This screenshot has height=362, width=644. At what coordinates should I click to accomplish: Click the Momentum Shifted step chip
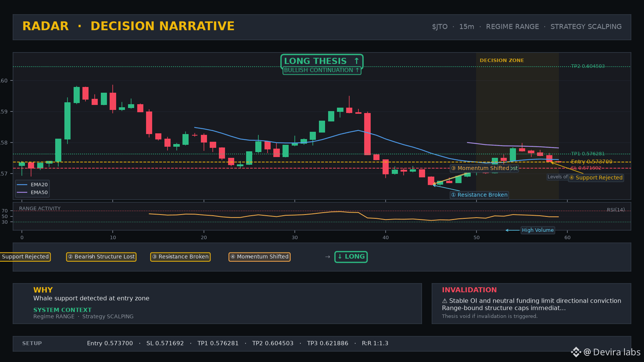coord(260,257)
